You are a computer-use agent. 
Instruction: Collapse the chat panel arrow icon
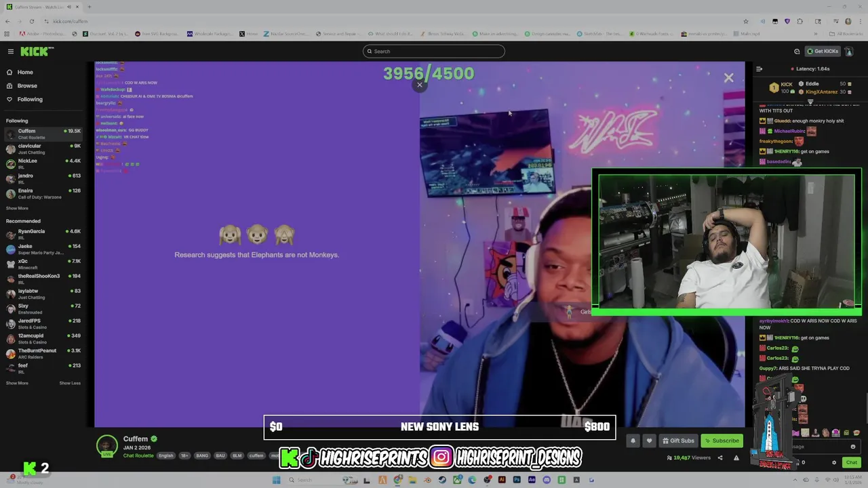[x=759, y=68]
